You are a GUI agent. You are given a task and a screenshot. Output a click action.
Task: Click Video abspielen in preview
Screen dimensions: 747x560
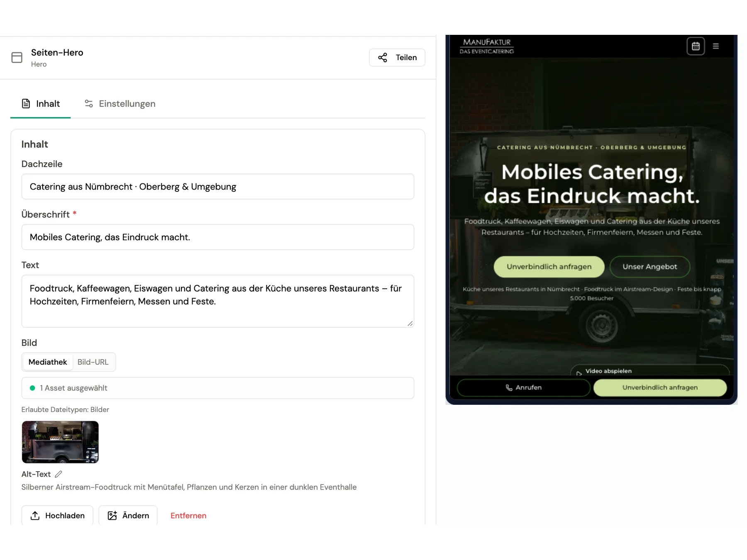[649, 371]
